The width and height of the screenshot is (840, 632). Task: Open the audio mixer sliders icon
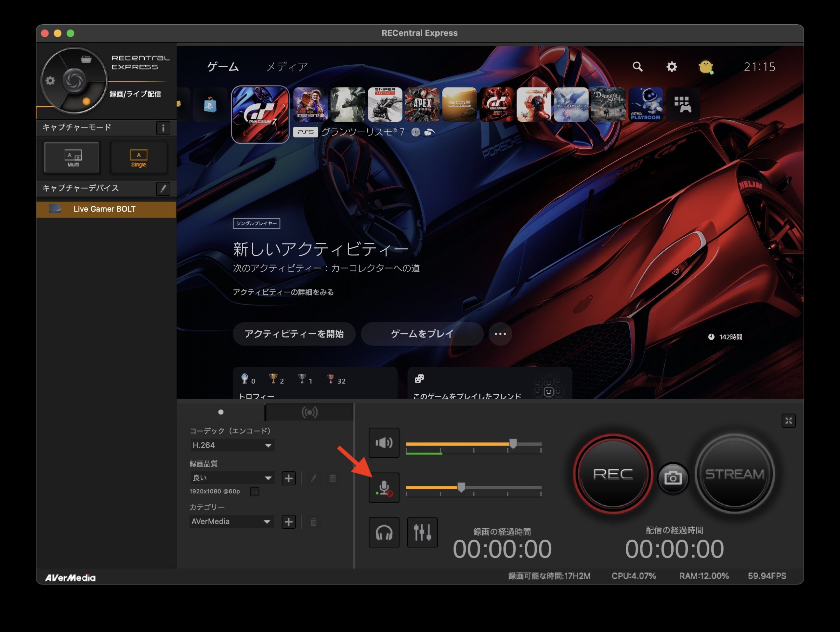click(x=422, y=533)
